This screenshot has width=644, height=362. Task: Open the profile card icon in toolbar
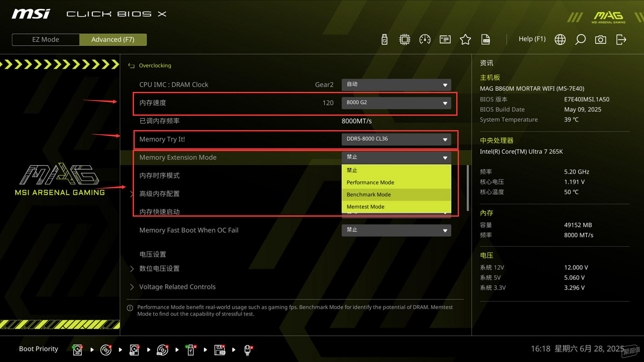coord(445,40)
